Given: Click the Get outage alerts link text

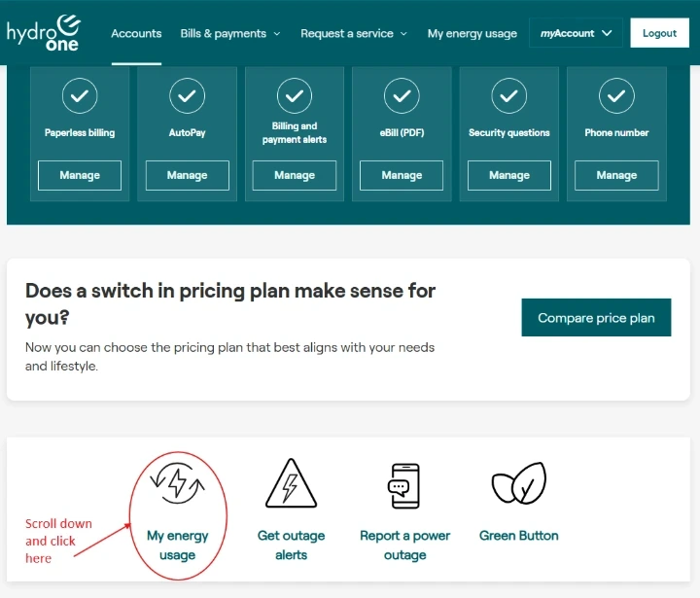Looking at the screenshot, I should pos(291,545).
